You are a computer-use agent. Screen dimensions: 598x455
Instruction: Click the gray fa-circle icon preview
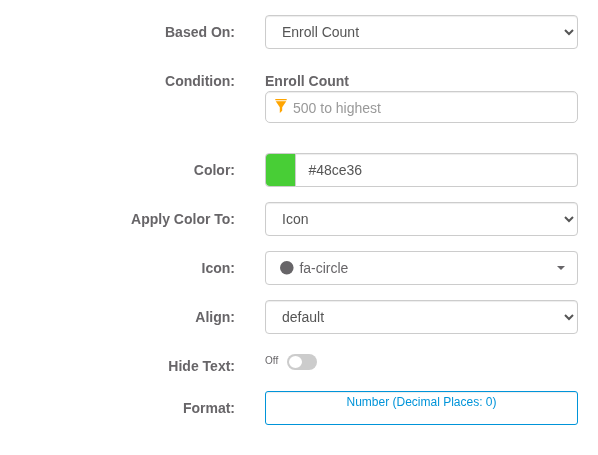click(286, 268)
